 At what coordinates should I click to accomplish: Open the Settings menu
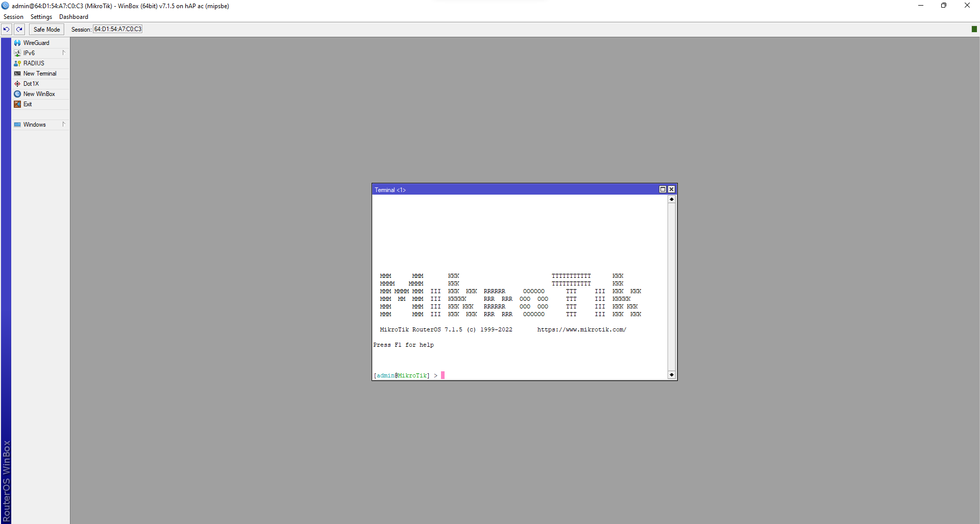[41, 17]
